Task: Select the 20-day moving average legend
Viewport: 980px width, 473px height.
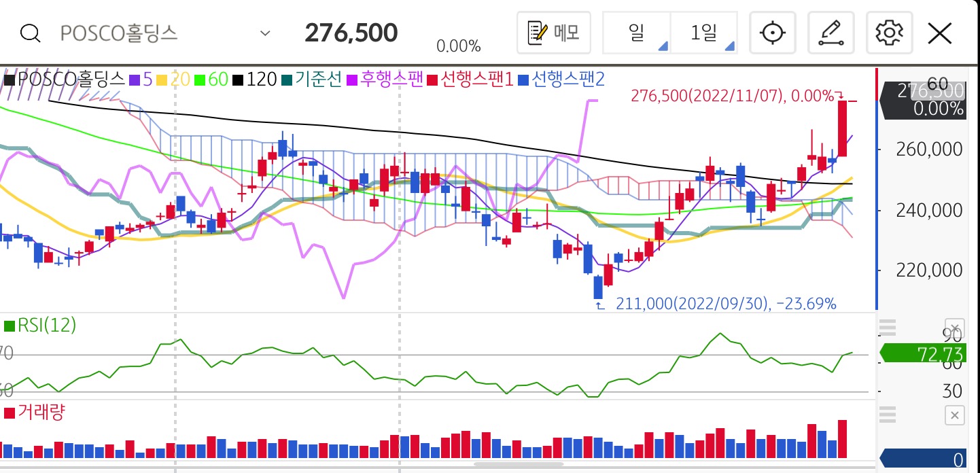Action: point(174,80)
